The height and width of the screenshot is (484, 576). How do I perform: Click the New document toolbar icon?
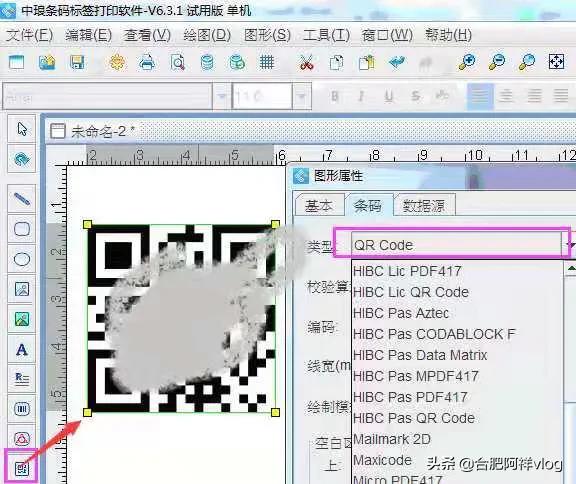coord(16,62)
